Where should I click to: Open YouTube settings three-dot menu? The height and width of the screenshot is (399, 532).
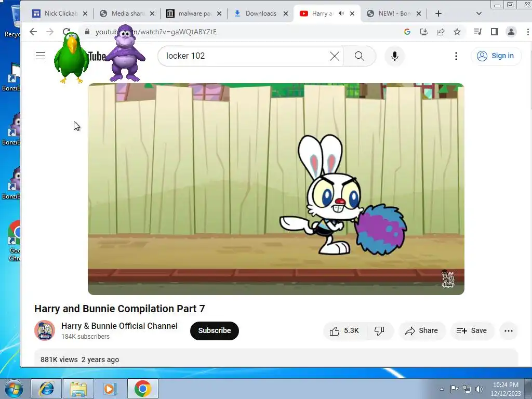point(456,56)
